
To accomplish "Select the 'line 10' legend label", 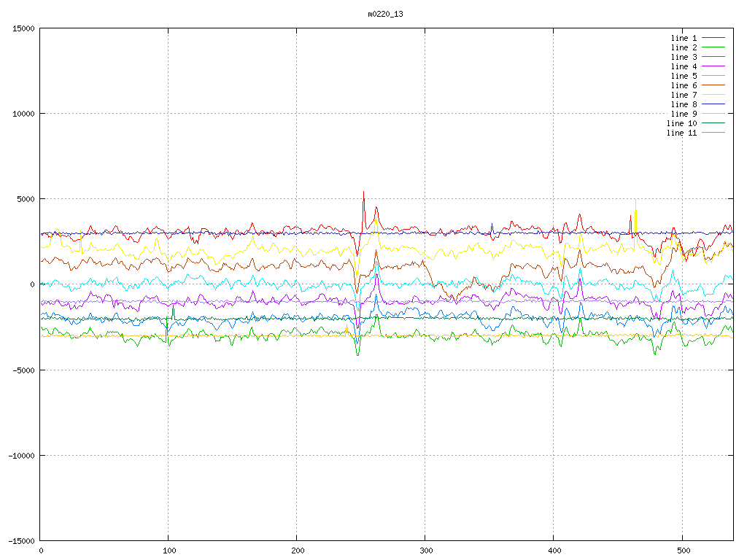I will pos(682,123).
